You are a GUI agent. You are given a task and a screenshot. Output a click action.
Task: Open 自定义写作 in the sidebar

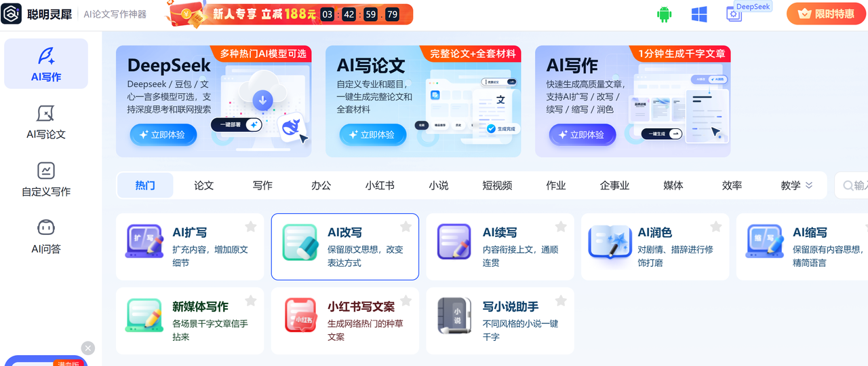[x=46, y=179]
